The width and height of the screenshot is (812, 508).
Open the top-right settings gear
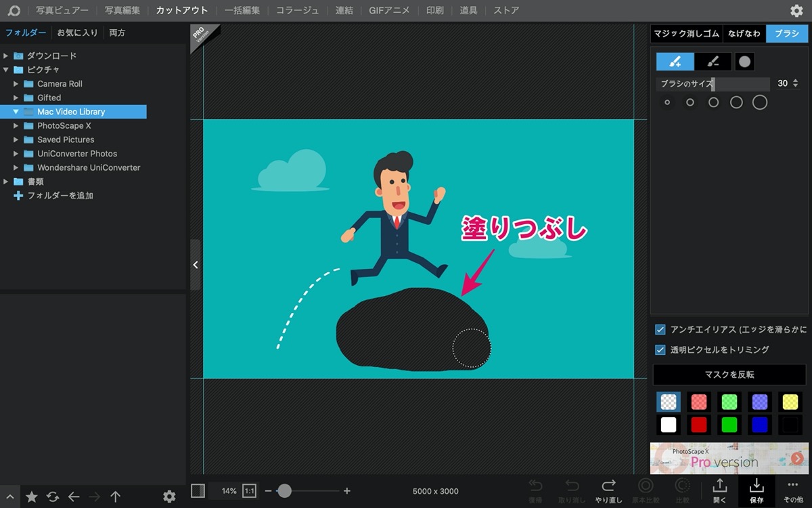point(796,10)
